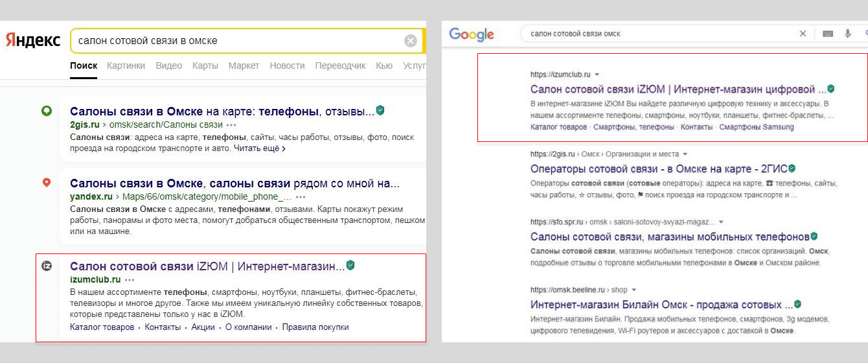Screen dimensions: 868x363
Task: Select the Yandex Поиск tab
Action: point(84,65)
